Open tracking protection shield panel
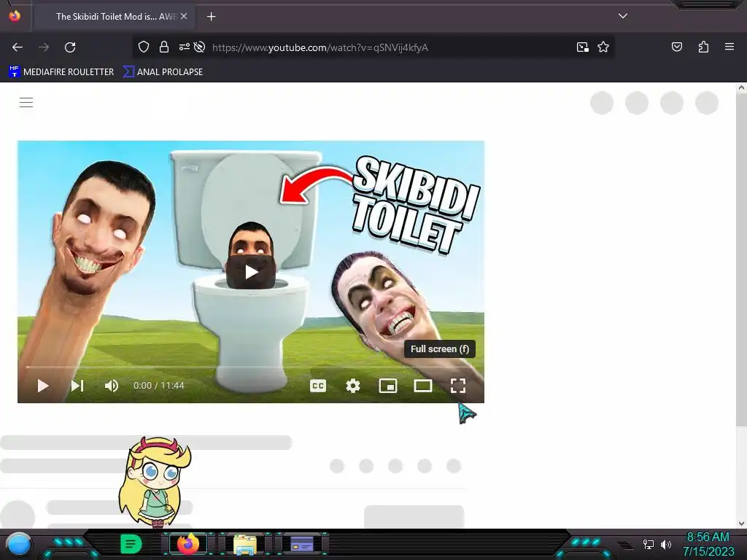This screenshot has width=747, height=560. 144,47
